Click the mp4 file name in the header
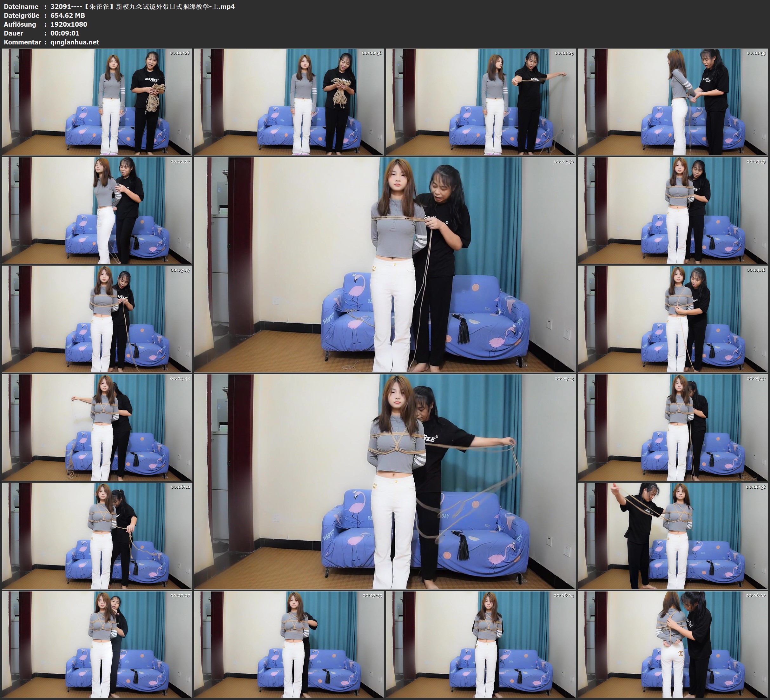 coord(142,6)
